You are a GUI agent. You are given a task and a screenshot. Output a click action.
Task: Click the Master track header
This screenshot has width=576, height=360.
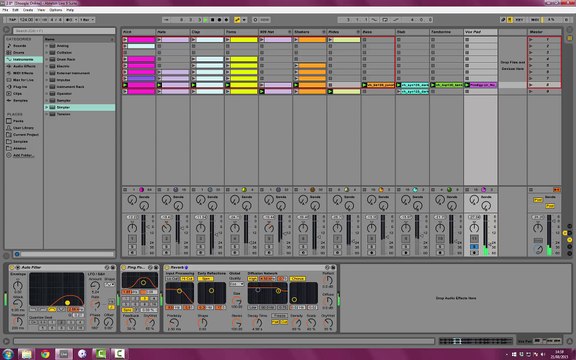pyautogui.click(x=544, y=32)
